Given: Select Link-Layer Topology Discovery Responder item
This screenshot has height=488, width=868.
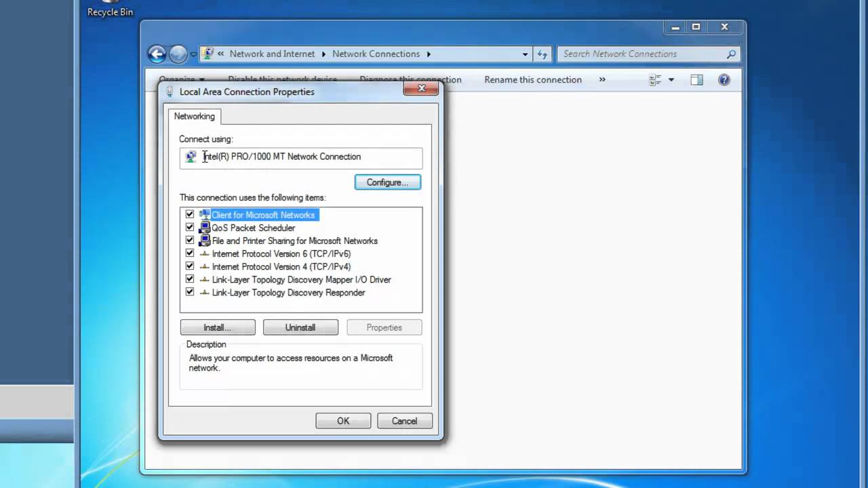Looking at the screenshot, I should tap(289, 292).
